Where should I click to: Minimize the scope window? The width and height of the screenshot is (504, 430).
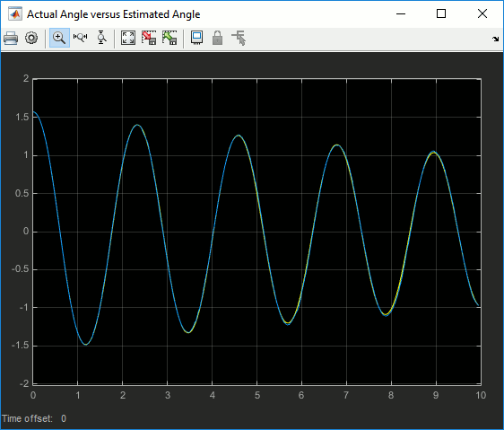pyautogui.click(x=401, y=13)
